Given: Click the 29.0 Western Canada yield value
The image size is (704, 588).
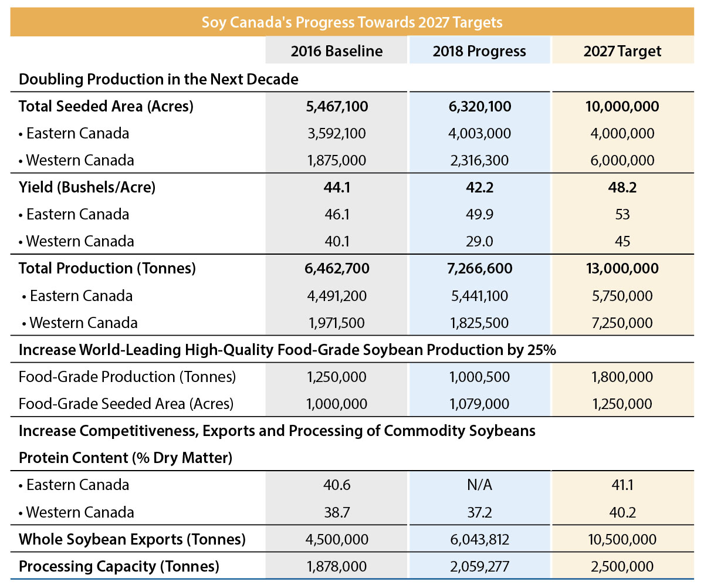Looking at the screenshot, I should tap(479, 241).
